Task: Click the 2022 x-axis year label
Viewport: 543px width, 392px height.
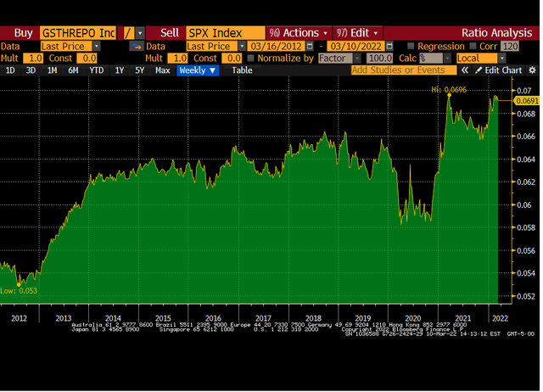Action: click(x=500, y=318)
